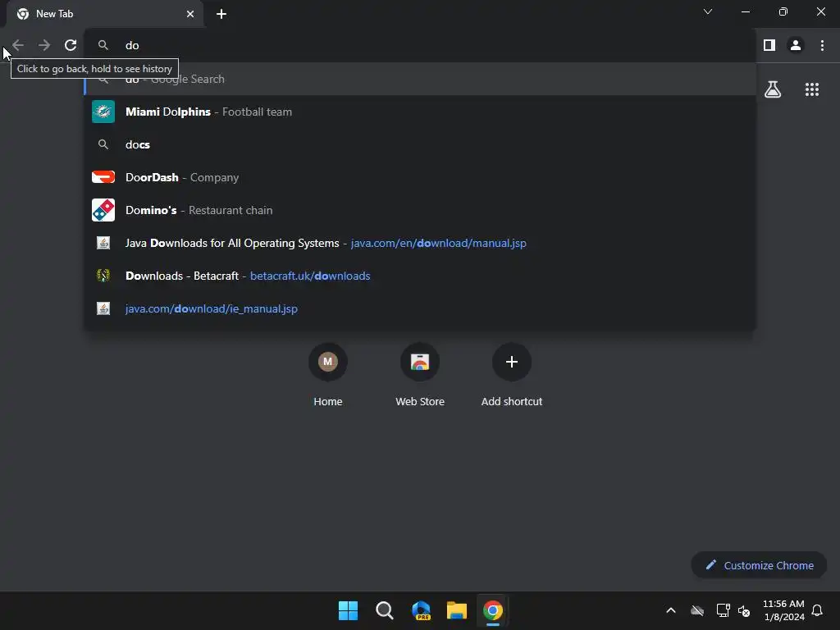Click the network status tray icon
This screenshot has height=630, width=840.
tap(723, 610)
